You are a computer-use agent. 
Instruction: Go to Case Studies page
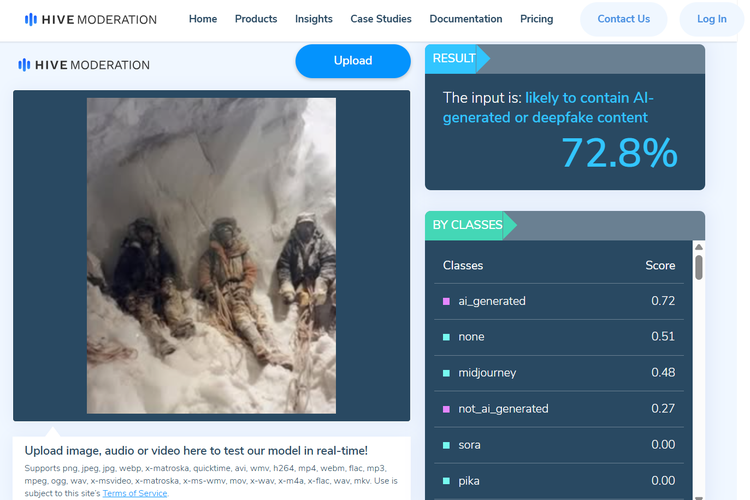[x=381, y=19]
